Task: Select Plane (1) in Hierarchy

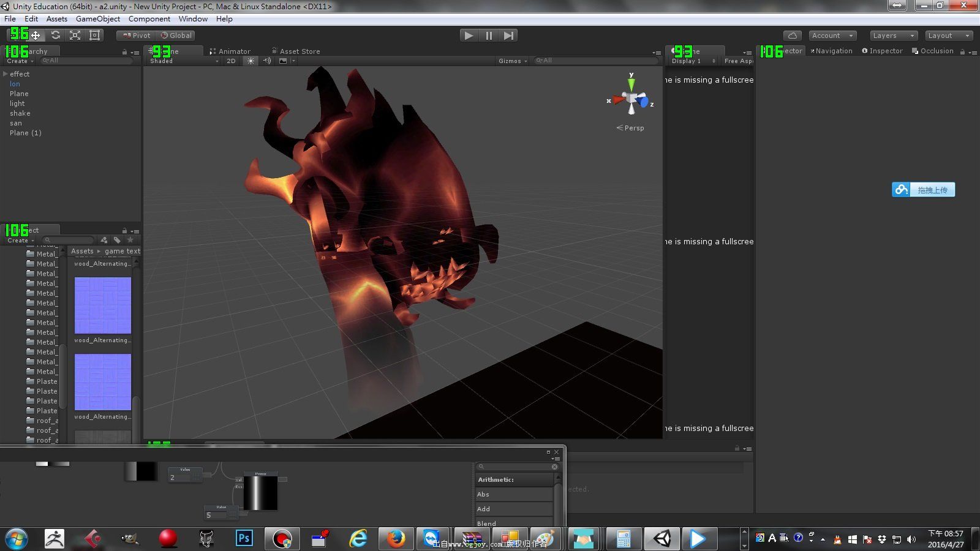Action: (26, 133)
